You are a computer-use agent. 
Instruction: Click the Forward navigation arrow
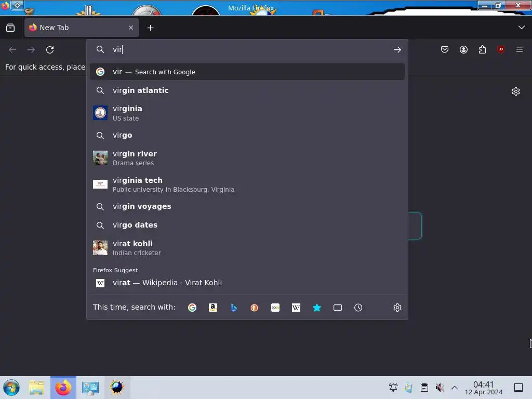31,50
